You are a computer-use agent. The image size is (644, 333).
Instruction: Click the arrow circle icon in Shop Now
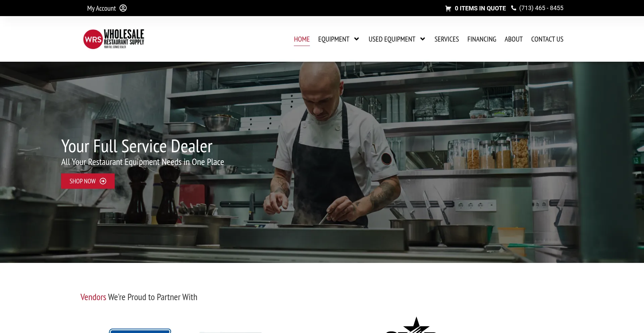tap(103, 181)
